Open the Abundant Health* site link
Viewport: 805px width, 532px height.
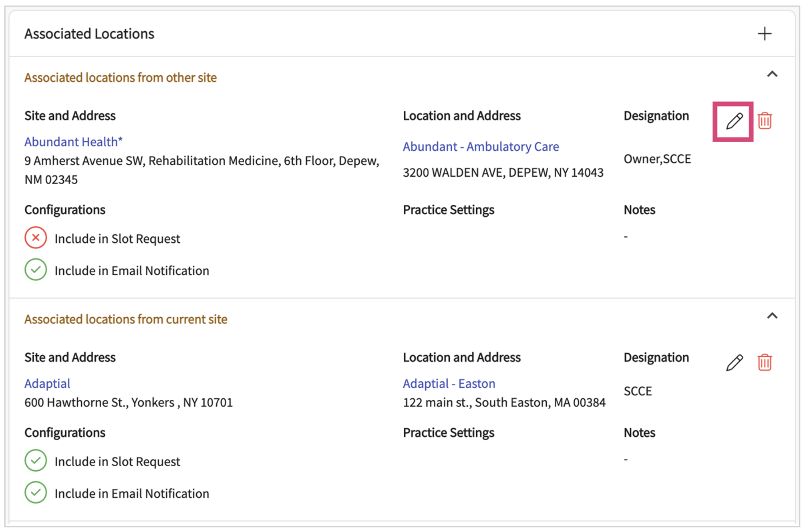coord(73,142)
